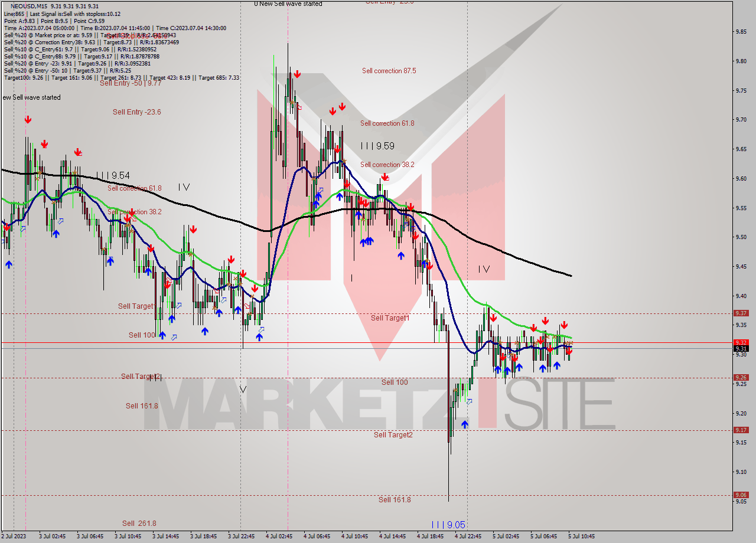Select the 9.10 price axis tick
Viewport: 756px width, 543px height.
tap(741, 472)
